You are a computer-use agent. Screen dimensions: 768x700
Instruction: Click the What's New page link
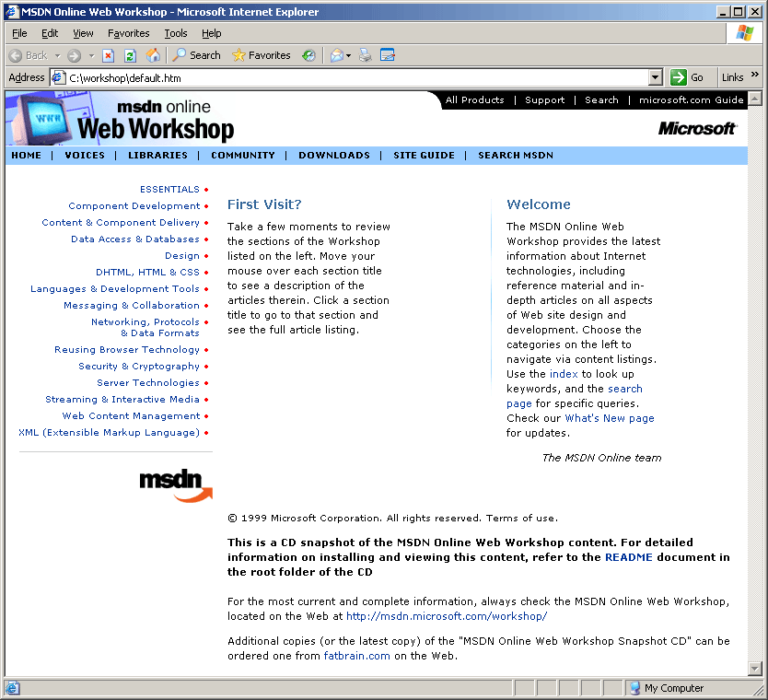click(x=610, y=418)
